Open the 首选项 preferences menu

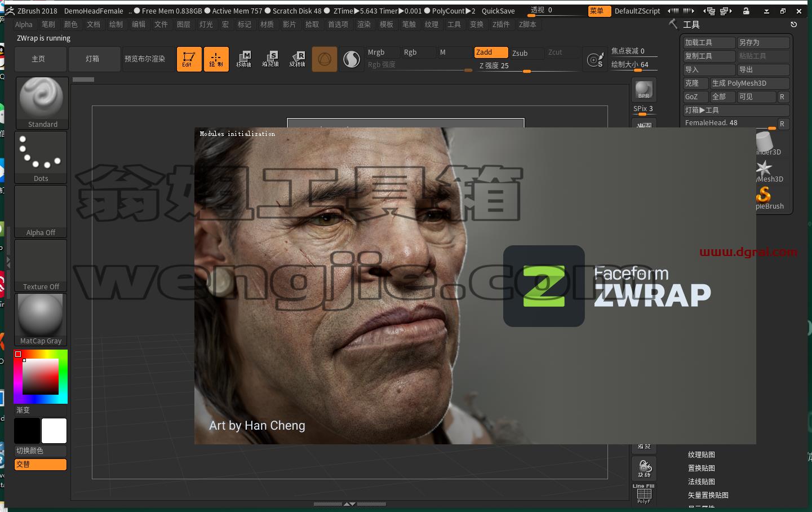338,24
